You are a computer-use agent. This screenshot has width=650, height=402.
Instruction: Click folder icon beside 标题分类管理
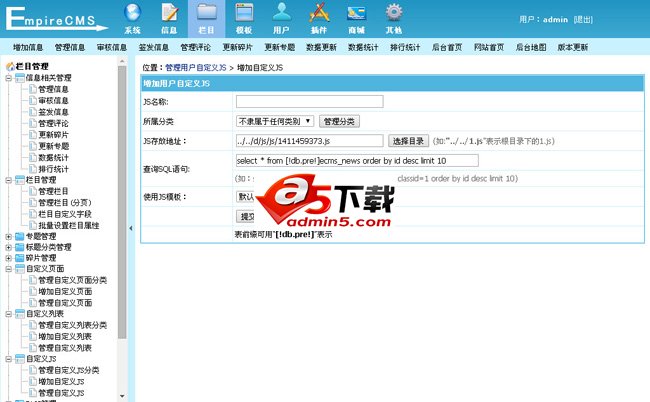tap(19, 247)
